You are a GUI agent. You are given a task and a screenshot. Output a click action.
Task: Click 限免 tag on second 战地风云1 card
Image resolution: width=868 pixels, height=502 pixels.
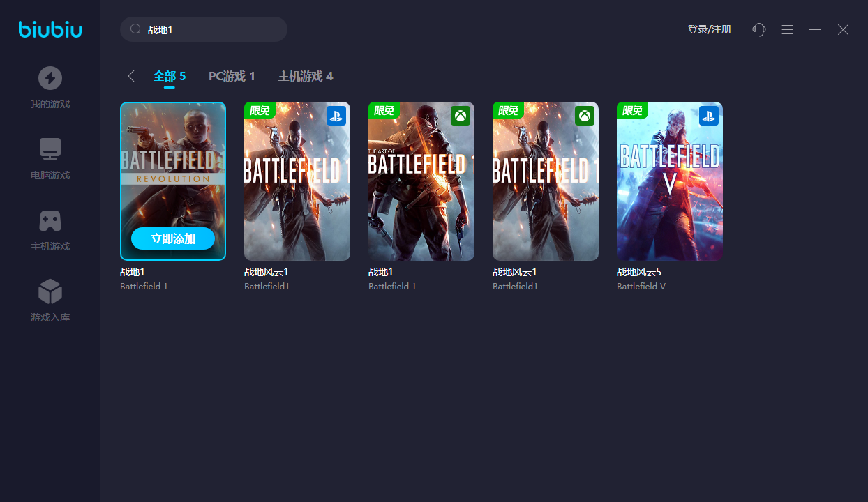coord(508,110)
